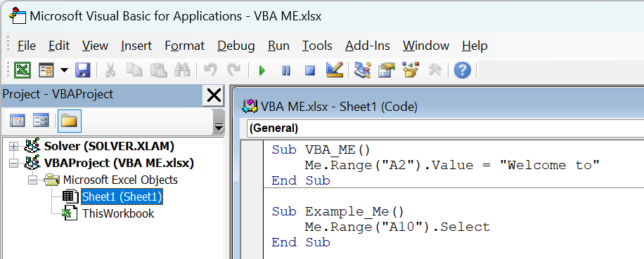Select Solver (SOLVER.XLAM) in the project tree

coord(109,146)
